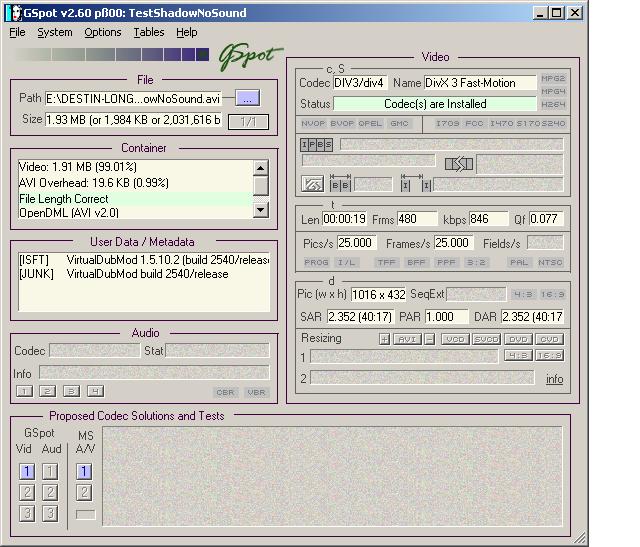Click the MPG2 codec indicator
This screenshot has width=640, height=547.
point(553,78)
